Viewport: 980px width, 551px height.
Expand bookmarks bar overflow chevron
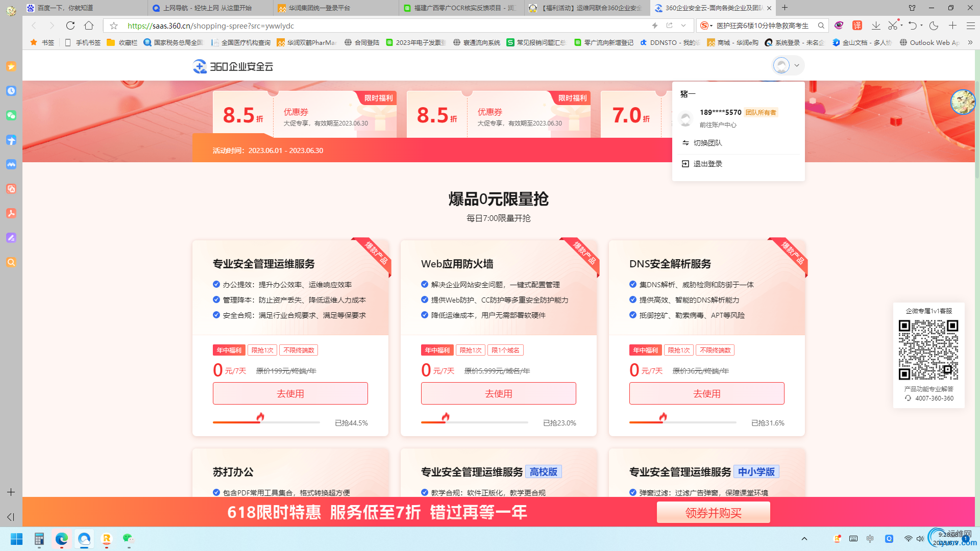click(x=970, y=42)
